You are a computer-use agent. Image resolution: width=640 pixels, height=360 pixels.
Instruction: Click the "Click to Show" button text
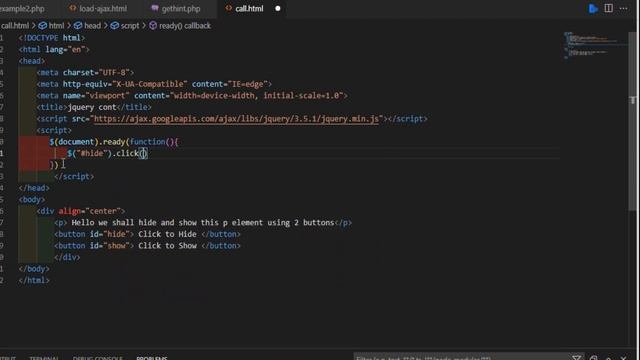point(167,246)
